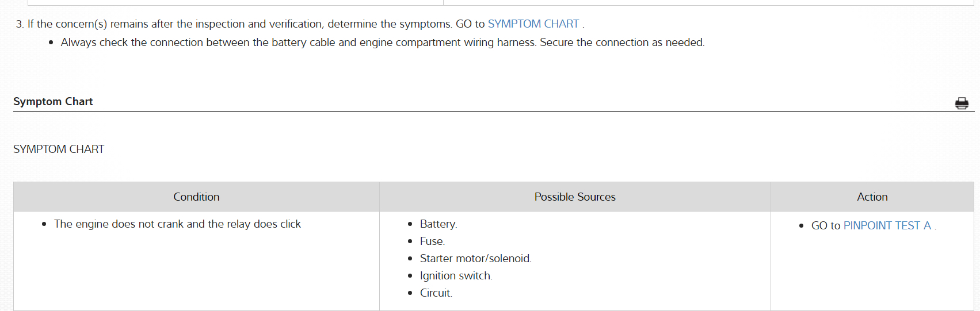The image size is (980, 311).
Task: Click the divider line under Symptom Chart heading
Action: pos(460,111)
